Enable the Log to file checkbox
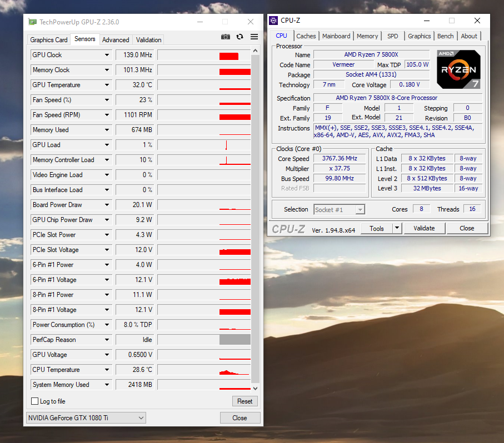 [x=34, y=401]
